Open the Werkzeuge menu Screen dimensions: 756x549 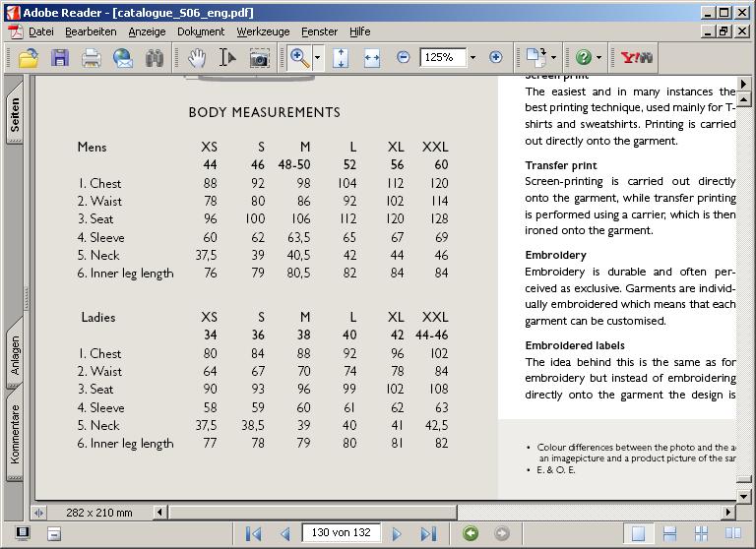click(x=263, y=31)
